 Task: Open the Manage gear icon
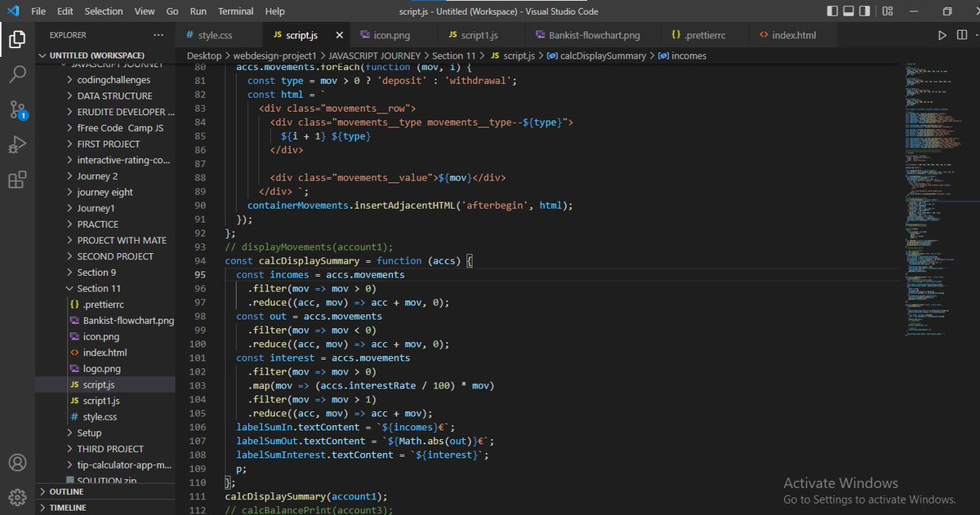click(17, 497)
